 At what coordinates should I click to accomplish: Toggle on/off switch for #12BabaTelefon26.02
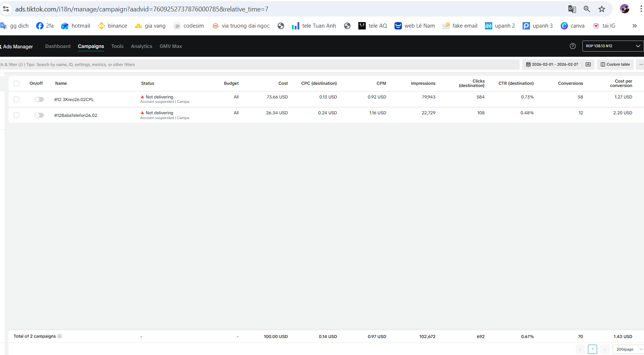click(39, 115)
